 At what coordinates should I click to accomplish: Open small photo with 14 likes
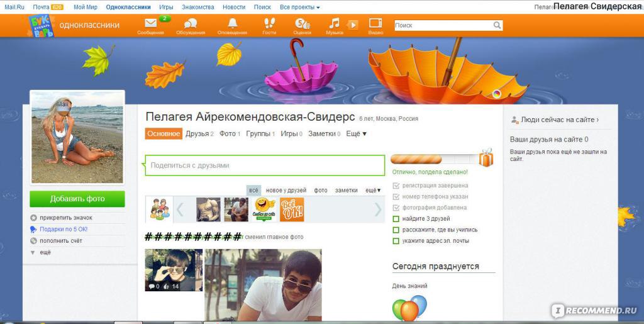tap(174, 270)
